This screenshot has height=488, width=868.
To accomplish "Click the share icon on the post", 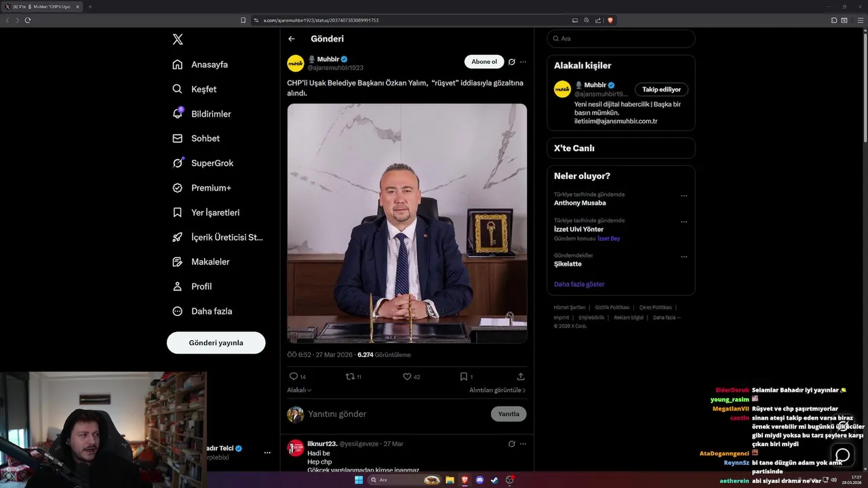I will pos(521,376).
